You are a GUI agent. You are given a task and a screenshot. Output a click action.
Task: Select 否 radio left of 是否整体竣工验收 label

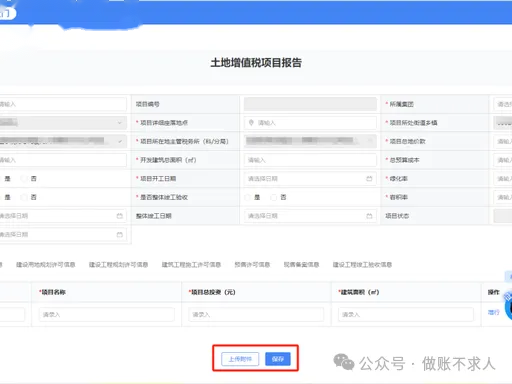click(x=24, y=197)
